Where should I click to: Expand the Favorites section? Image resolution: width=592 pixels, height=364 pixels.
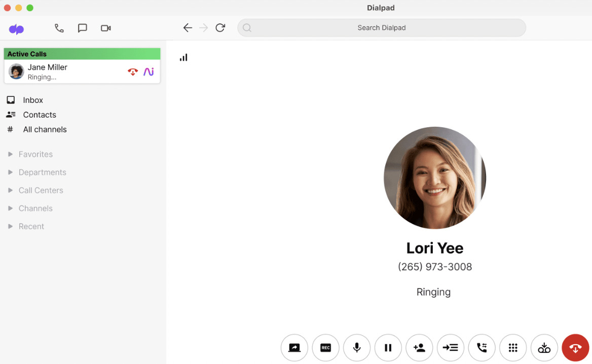pyautogui.click(x=35, y=154)
